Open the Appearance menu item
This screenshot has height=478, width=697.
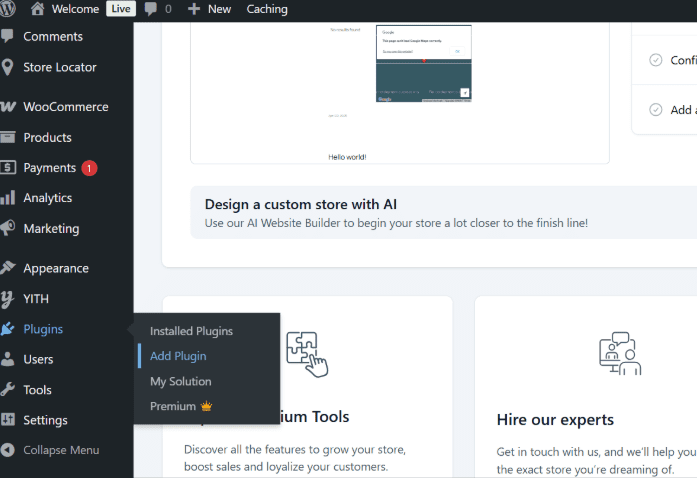(x=56, y=269)
